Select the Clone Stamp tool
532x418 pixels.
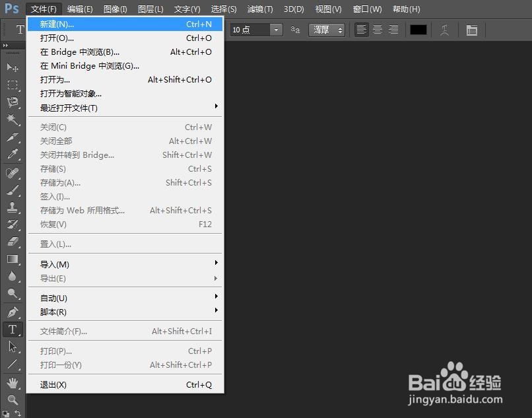[x=13, y=207]
